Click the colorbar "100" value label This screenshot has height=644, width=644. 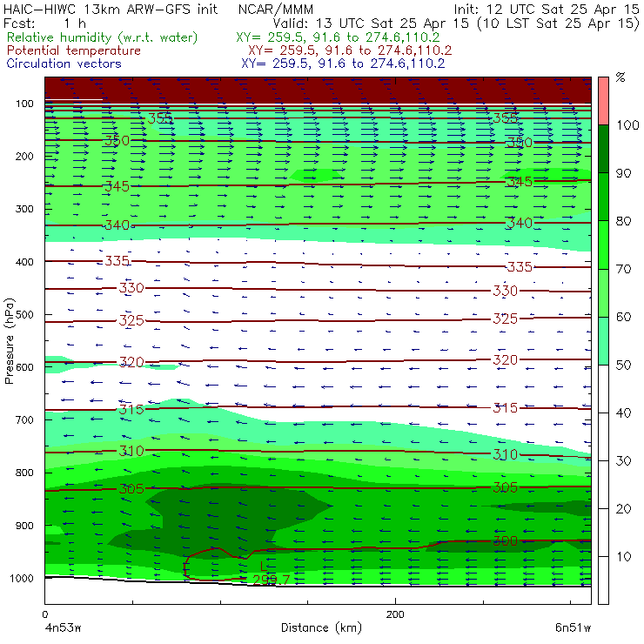[x=627, y=124]
